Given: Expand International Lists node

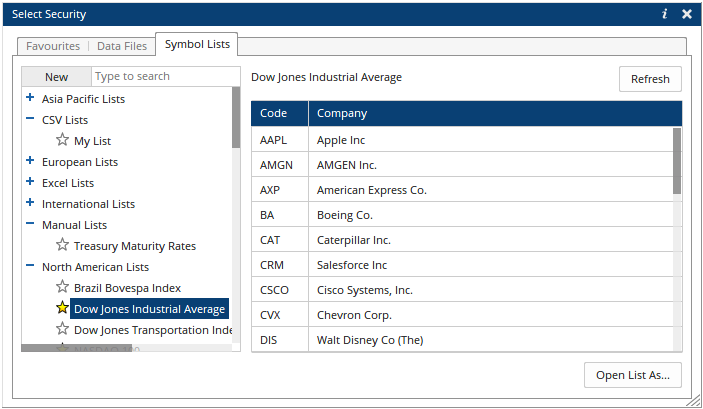Looking at the screenshot, I should 30,203.
